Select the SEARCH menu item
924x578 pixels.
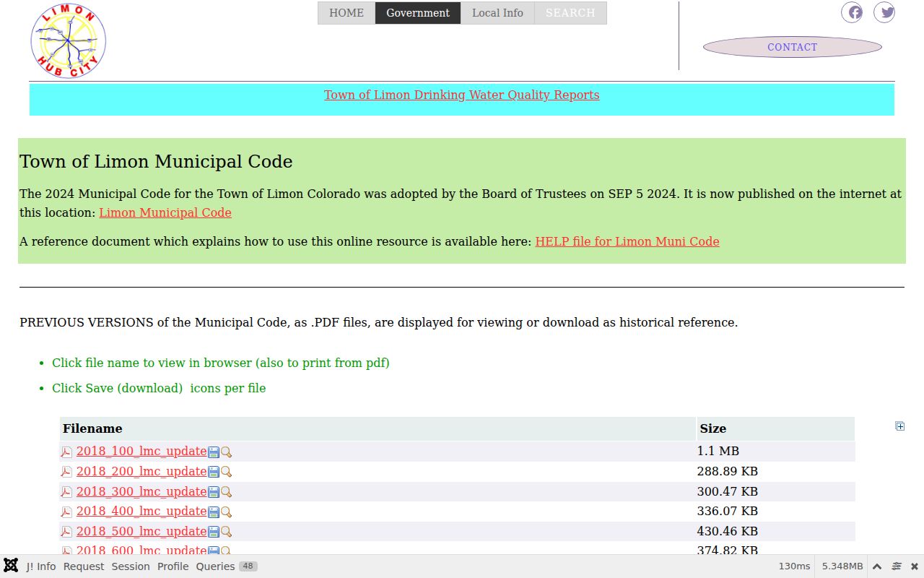tap(570, 13)
